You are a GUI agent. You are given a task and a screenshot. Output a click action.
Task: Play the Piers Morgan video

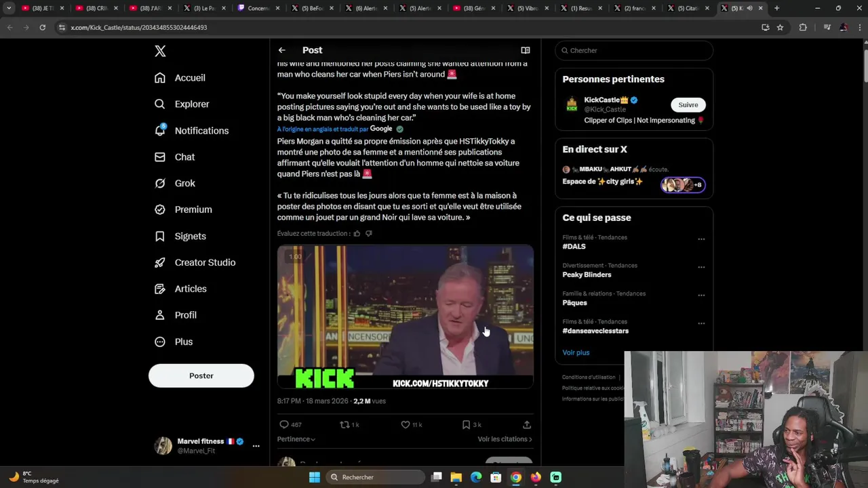click(406, 317)
